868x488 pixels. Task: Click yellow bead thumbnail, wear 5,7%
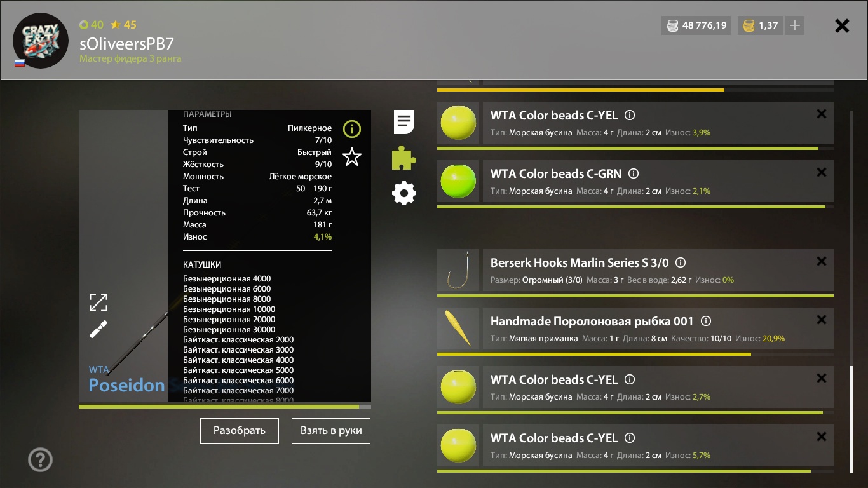coord(458,445)
